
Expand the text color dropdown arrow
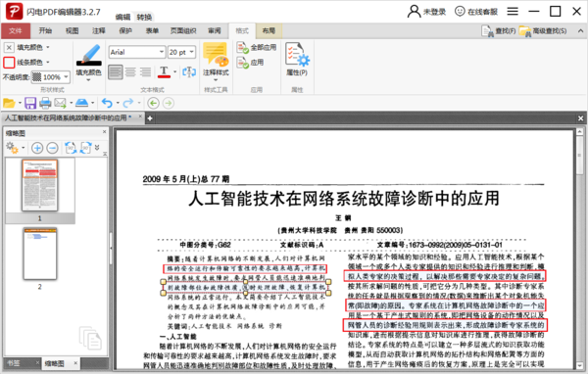pyautogui.click(x=174, y=71)
